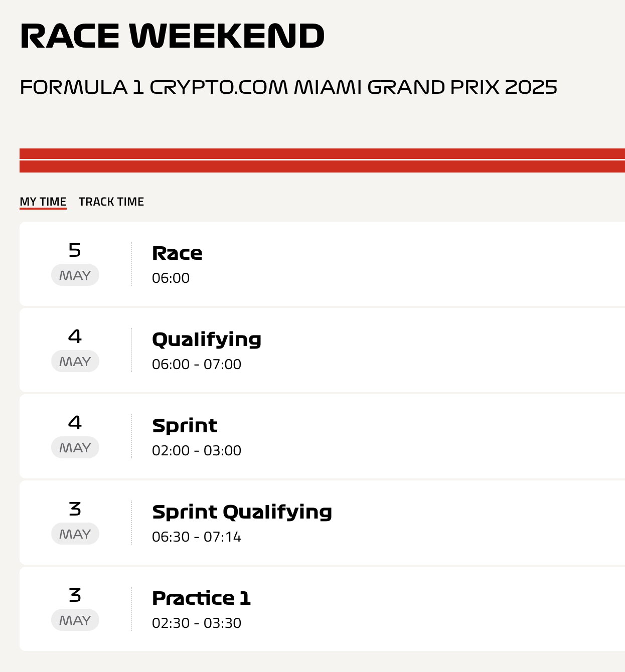Screen dimensions: 625x672
Task: Open the Sprint session row
Action: point(322,436)
